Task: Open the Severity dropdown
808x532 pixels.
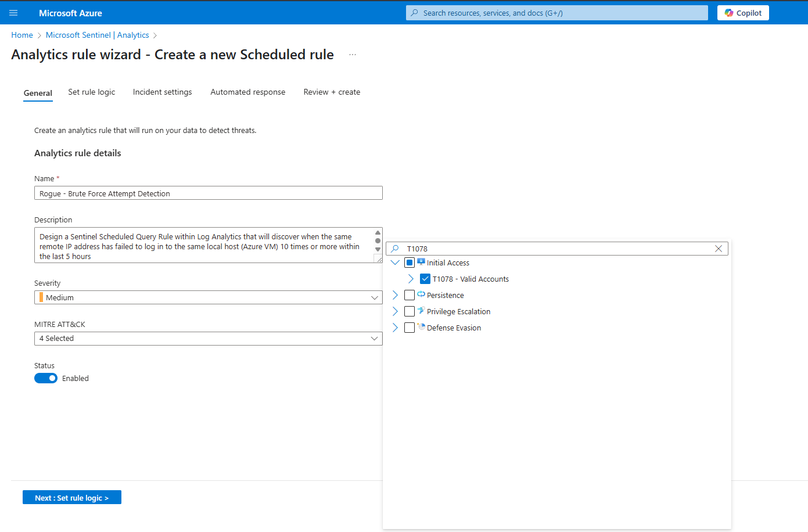Action: point(209,297)
